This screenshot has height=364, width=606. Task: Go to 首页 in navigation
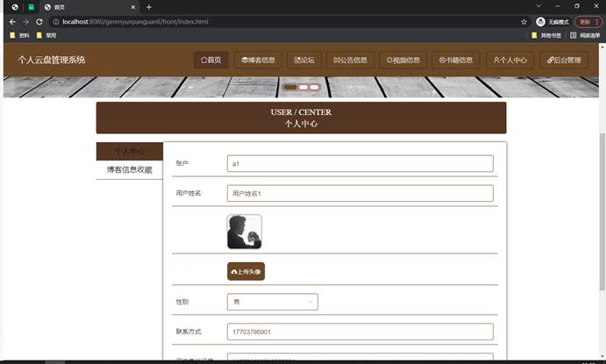[x=210, y=60]
